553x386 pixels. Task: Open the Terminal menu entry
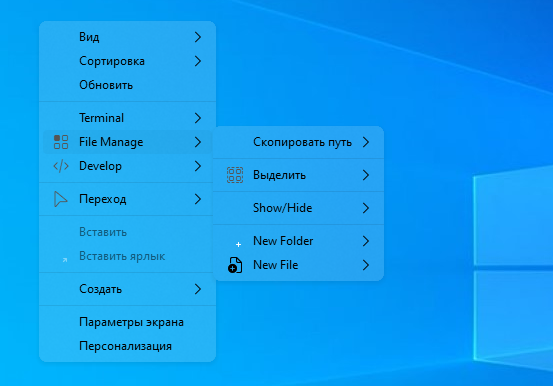pyautogui.click(x=127, y=118)
